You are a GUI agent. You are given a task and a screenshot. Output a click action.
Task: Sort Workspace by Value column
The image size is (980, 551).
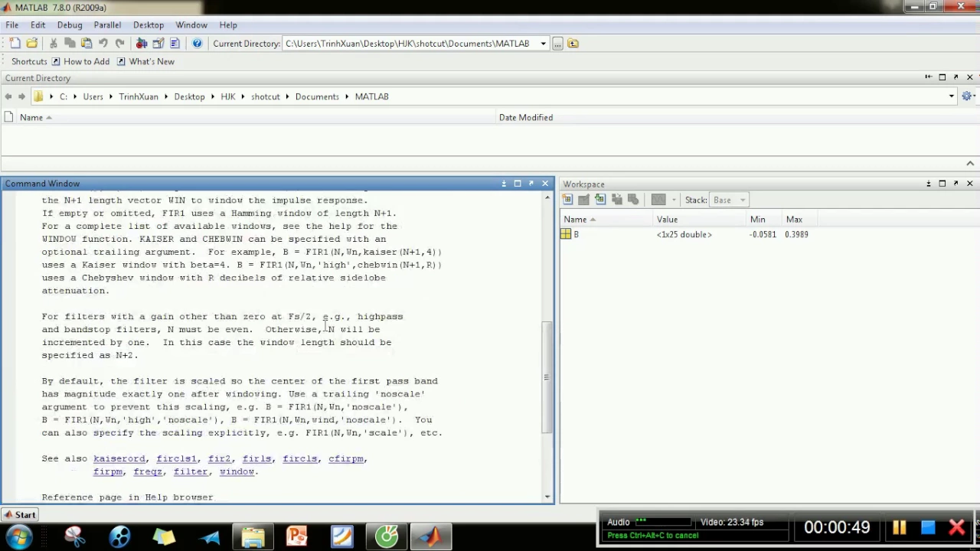tap(667, 219)
